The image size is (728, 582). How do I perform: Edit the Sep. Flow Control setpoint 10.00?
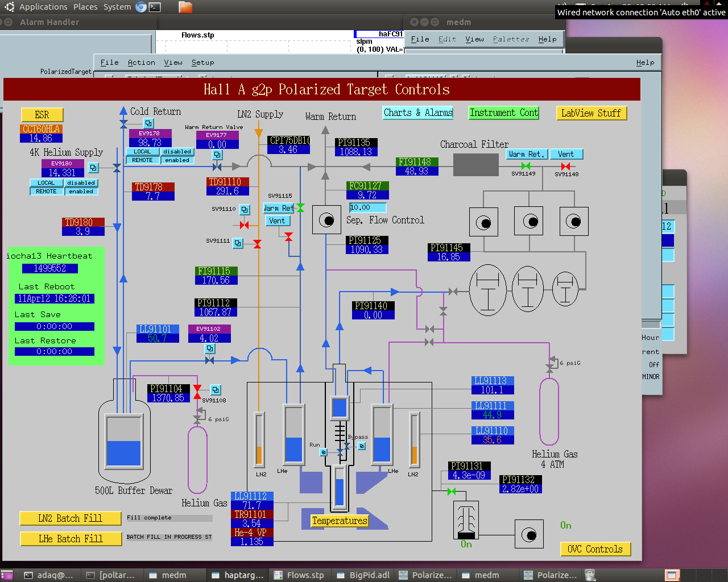pos(367,207)
